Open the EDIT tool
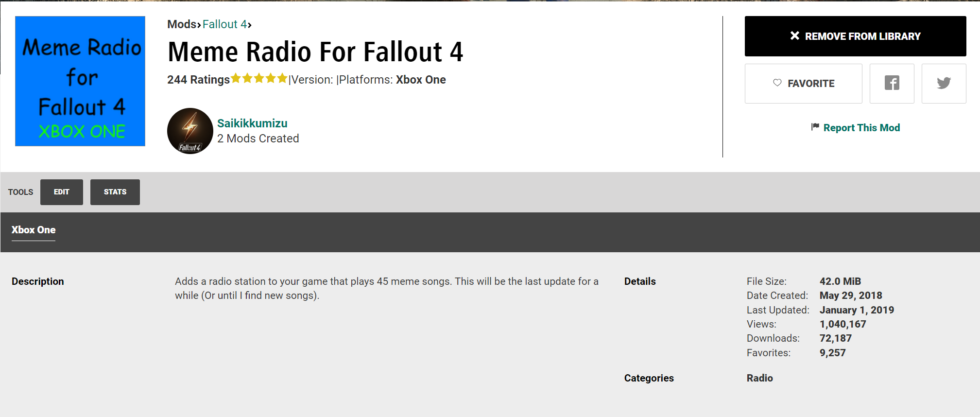 62,192
